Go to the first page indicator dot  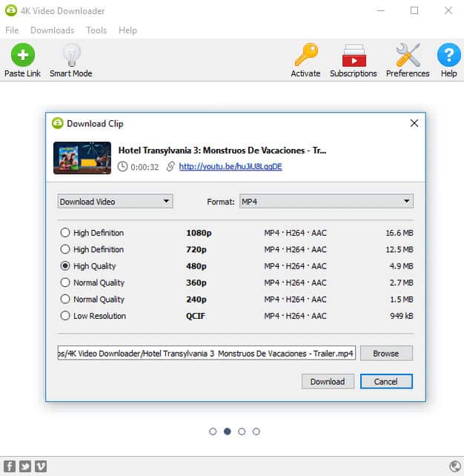pos(213,432)
